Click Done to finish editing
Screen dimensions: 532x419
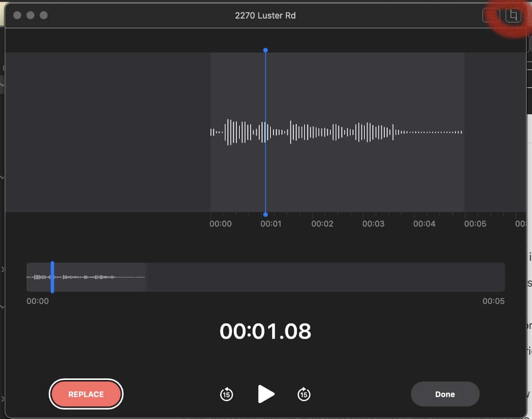click(445, 394)
